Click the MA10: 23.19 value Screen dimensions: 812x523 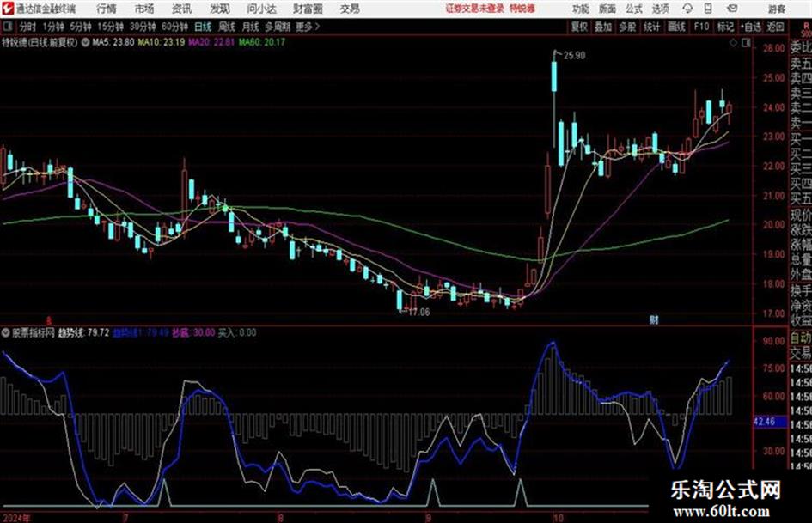pyautogui.click(x=161, y=42)
